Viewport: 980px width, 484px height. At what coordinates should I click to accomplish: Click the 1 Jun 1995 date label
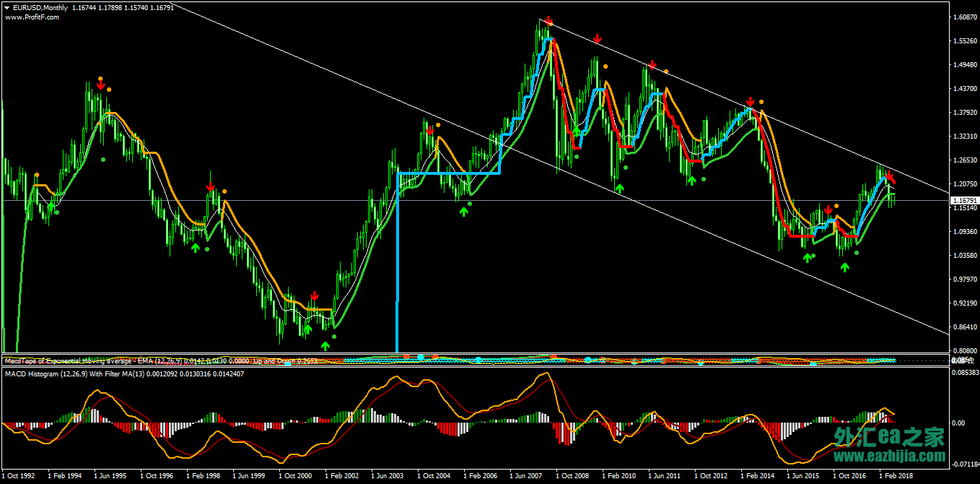tap(111, 477)
